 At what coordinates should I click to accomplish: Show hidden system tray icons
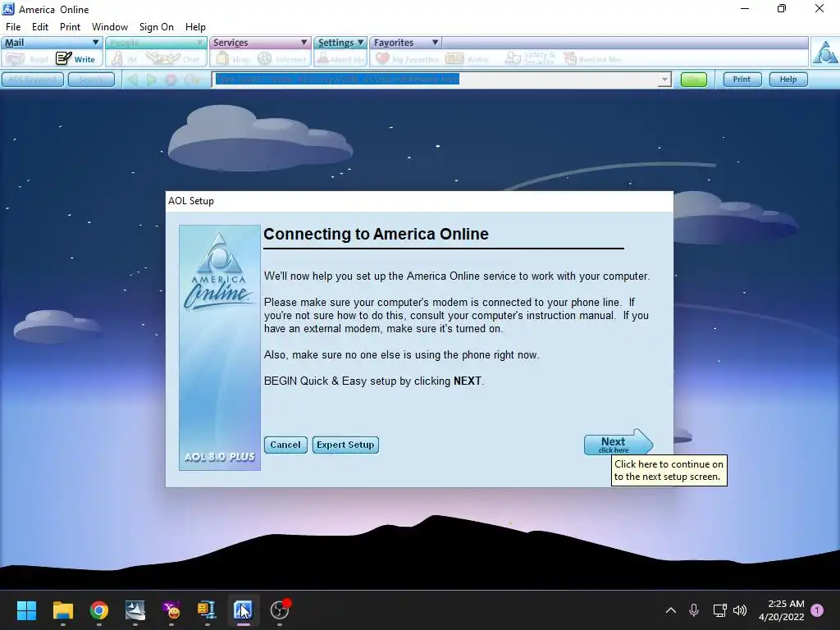pyautogui.click(x=671, y=610)
